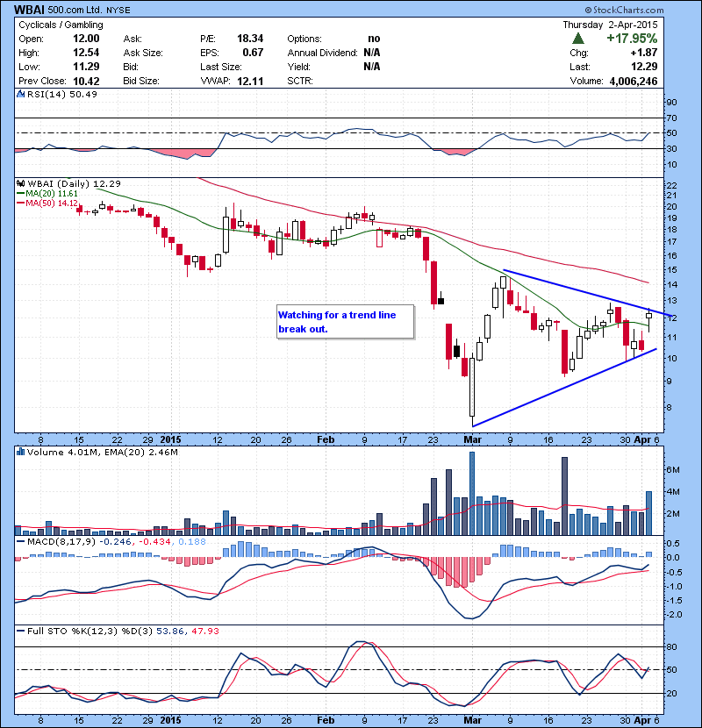Click the green up-arrow change indicator
The image size is (702, 728).
[x=578, y=39]
